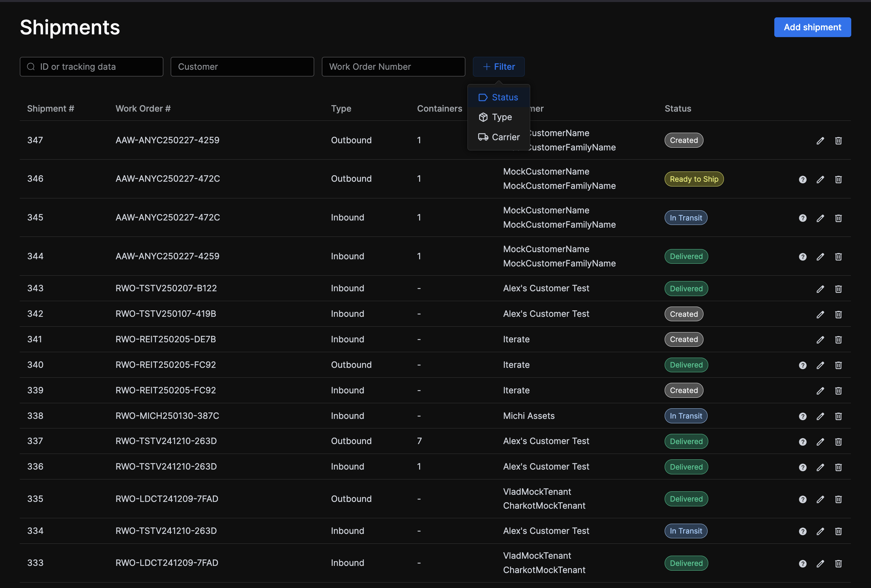Edit shipment 342 via its pencil icon
Viewport: 871px width, 588px height.
(820, 314)
